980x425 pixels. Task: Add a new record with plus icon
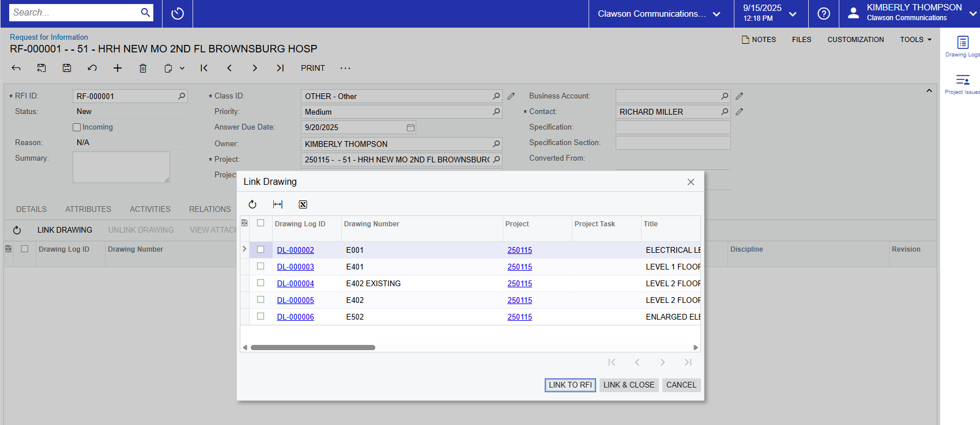coord(118,68)
